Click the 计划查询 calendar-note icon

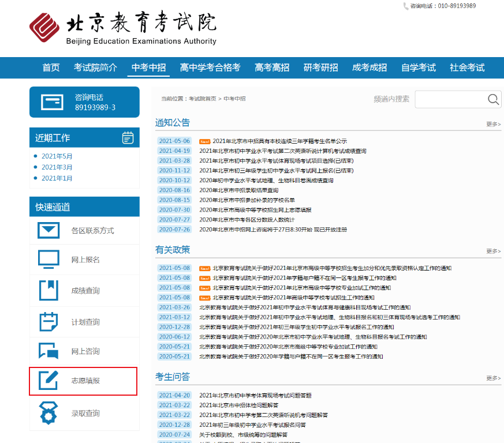coord(48,321)
